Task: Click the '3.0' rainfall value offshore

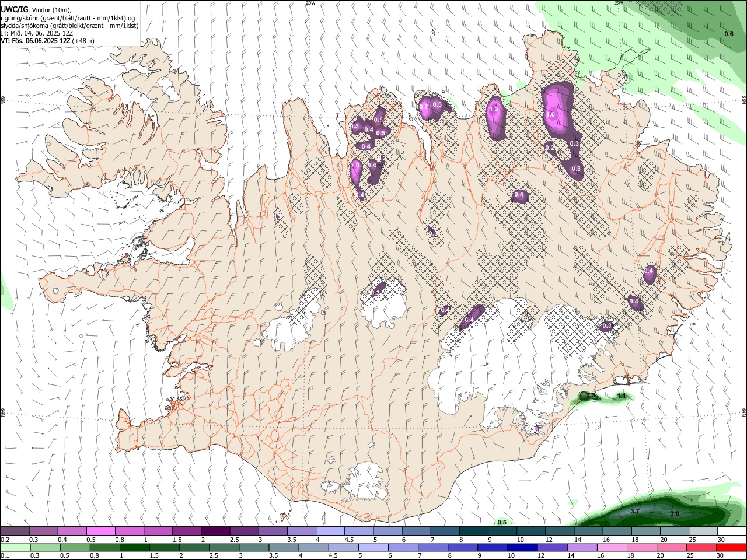Action: click(x=674, y=513)
